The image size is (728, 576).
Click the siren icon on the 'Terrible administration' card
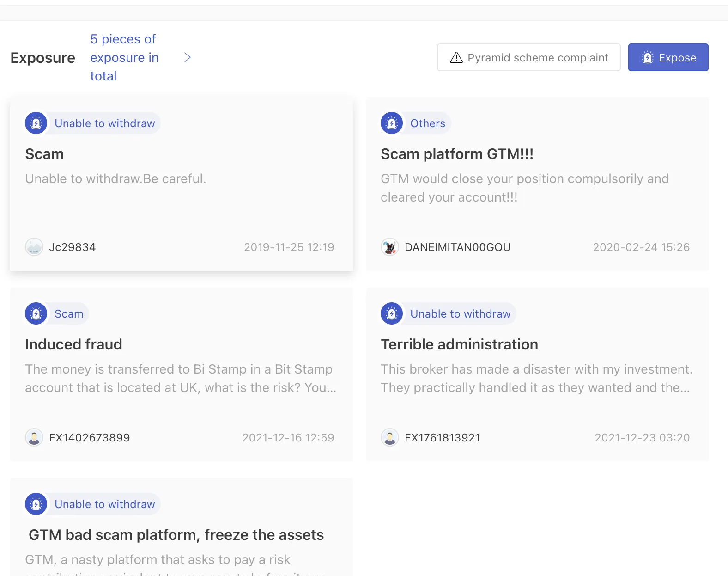(392, 314)
